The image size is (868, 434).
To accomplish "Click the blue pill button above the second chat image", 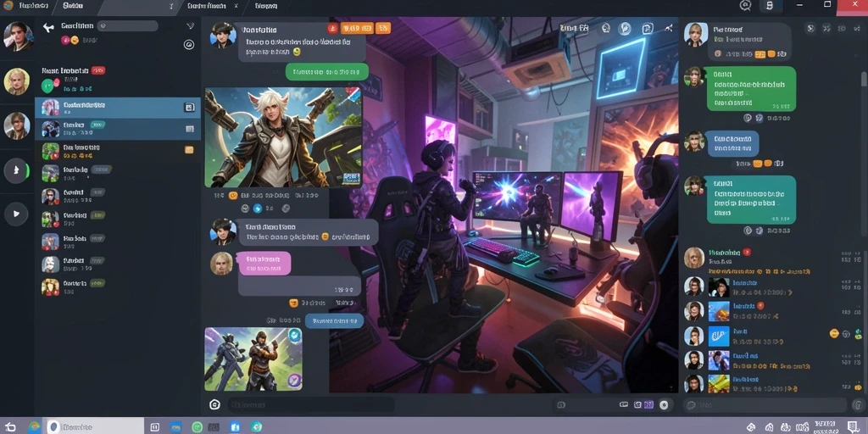I will (x=334, y=320).
